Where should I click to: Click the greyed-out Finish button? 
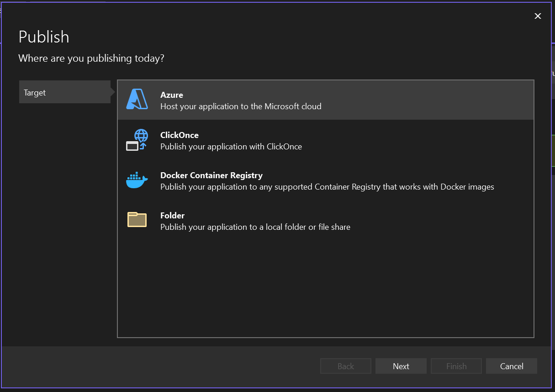tap(456, 366)
